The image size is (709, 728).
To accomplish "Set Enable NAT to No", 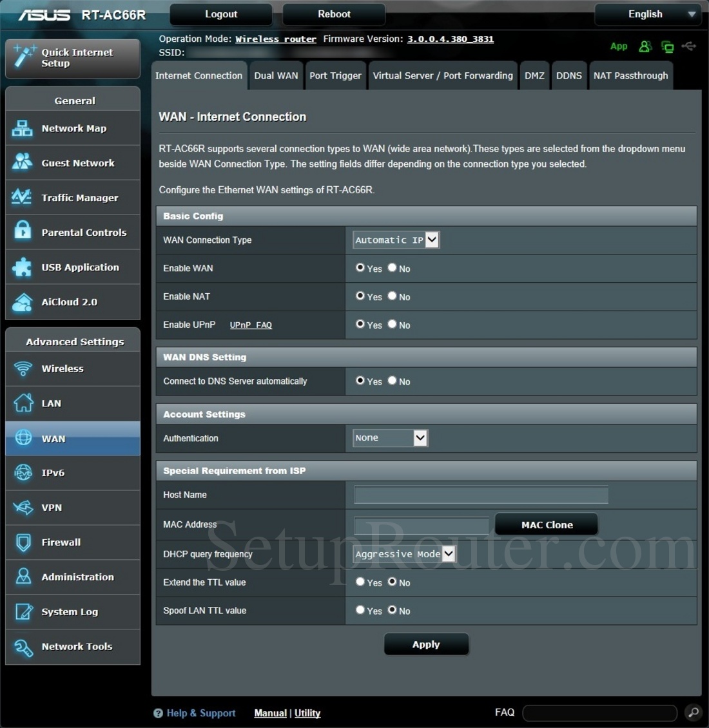I will (392, 296).
